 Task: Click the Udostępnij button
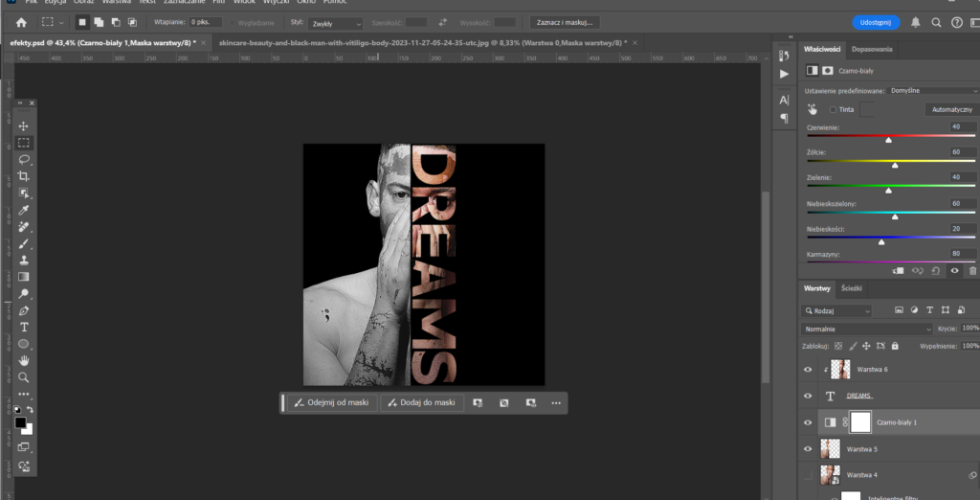tap(876, 23)
